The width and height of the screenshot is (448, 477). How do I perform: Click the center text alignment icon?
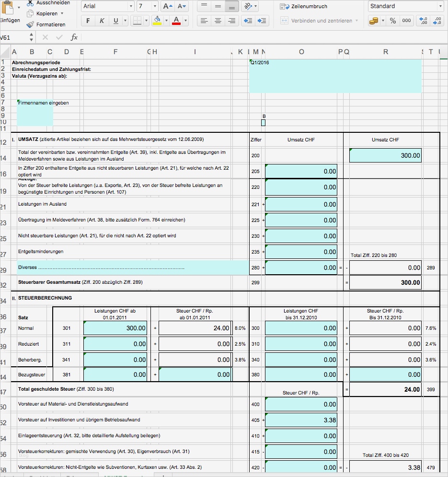218,21
